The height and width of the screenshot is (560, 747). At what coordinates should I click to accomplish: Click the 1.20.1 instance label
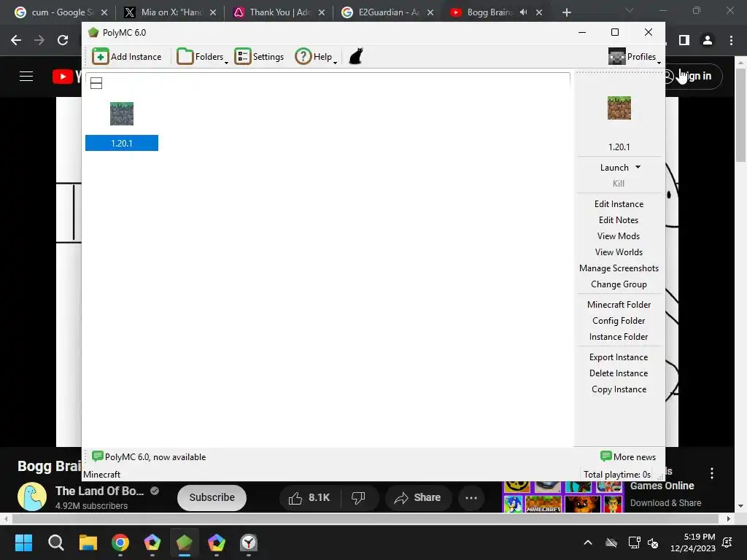122,143
